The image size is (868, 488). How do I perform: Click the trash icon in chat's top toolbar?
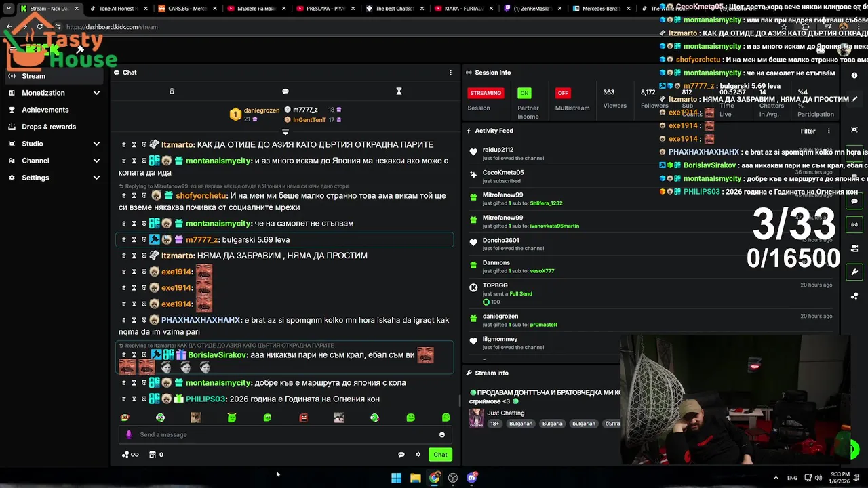coord(172,91)
